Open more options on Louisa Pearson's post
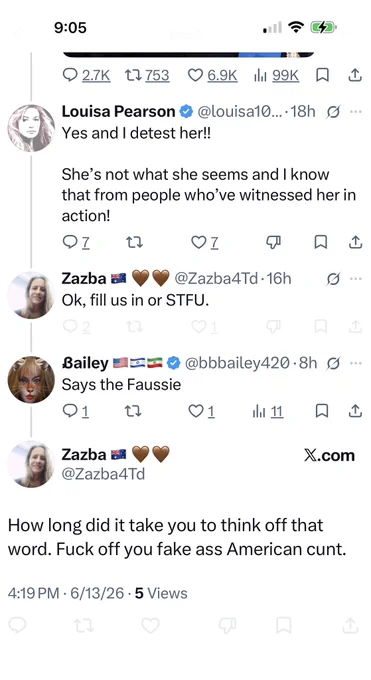This screenshot has width=371, height=680. pos(355,111)
